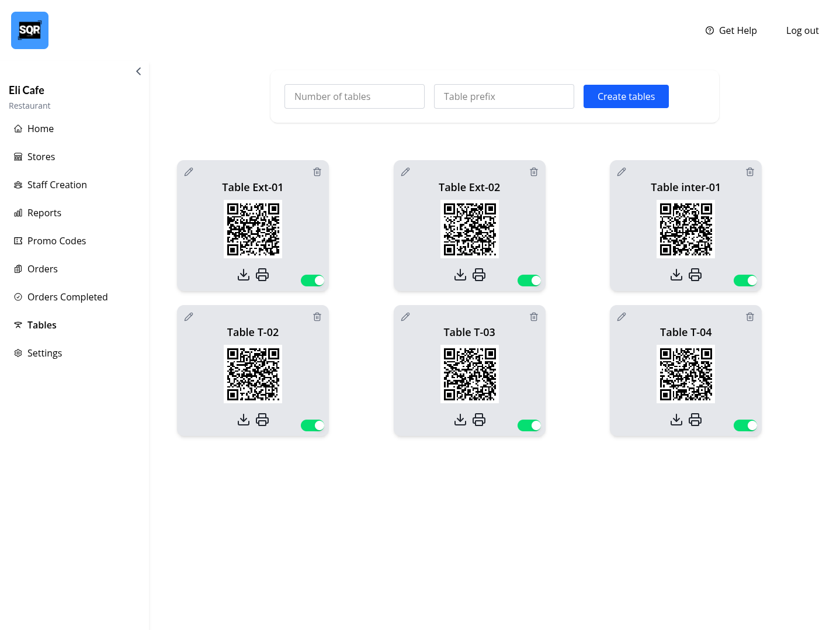Print QR code for Table T-02

[262, 420]
